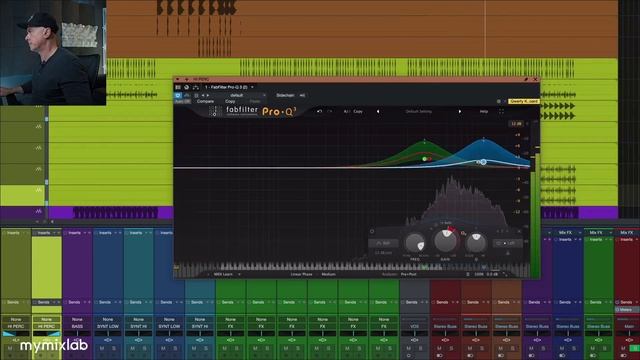Click the Pro-Q 3 undo arrow
This screenshot has width=640, height=360.
tap(319, 111)
